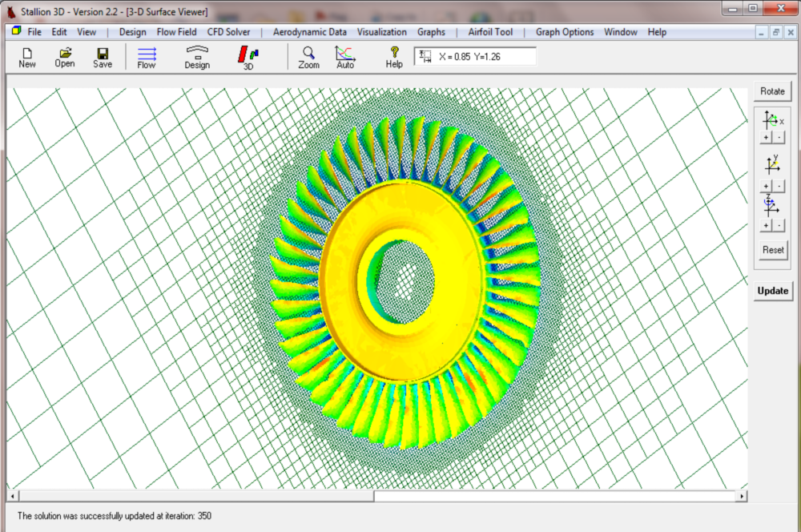Open the CFD Solver menu
The height and width of the screenshot is (532, 801).
(229, 32)
